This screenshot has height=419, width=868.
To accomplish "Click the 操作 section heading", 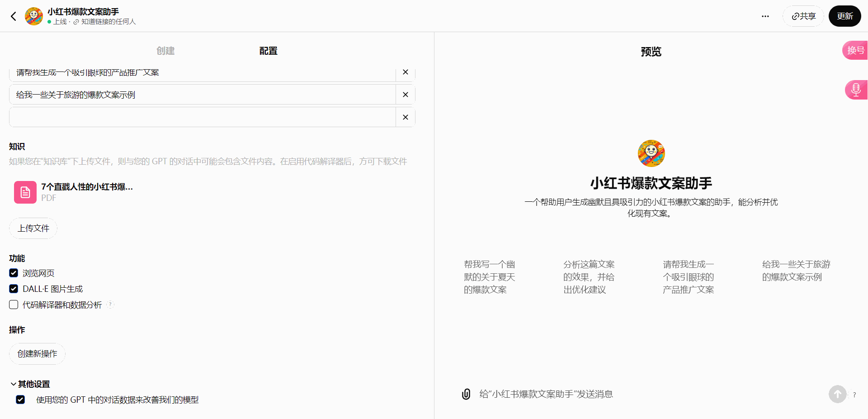I will pos(17,330).
